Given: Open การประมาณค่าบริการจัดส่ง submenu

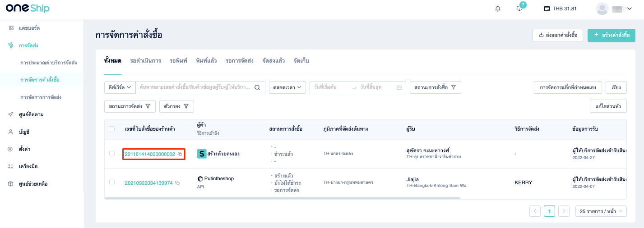Looking at the screenshot, I should 48,63.
